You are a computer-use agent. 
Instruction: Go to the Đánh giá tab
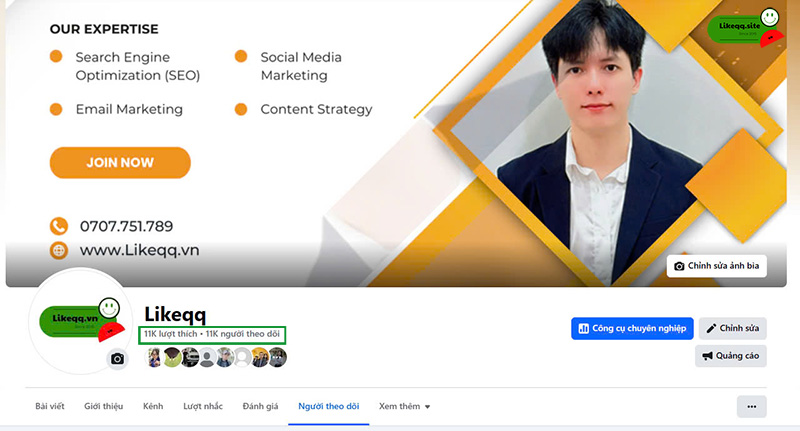point(260,407)
